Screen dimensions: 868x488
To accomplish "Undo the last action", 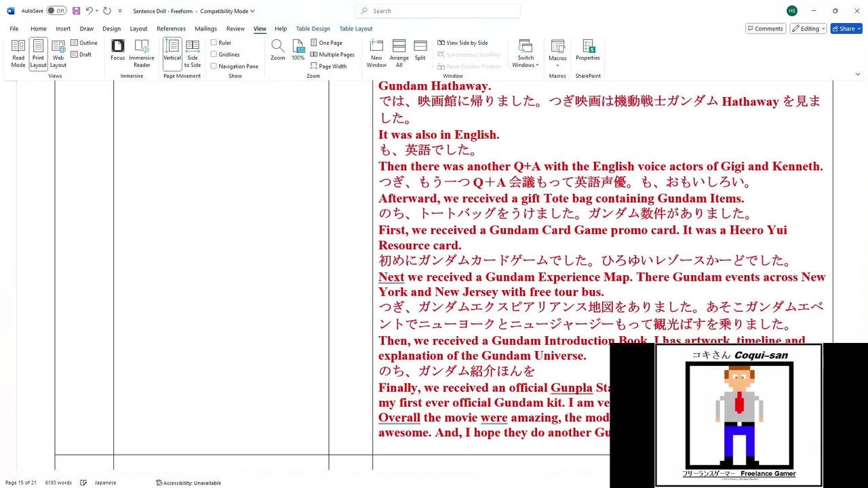I will (89, 11).
